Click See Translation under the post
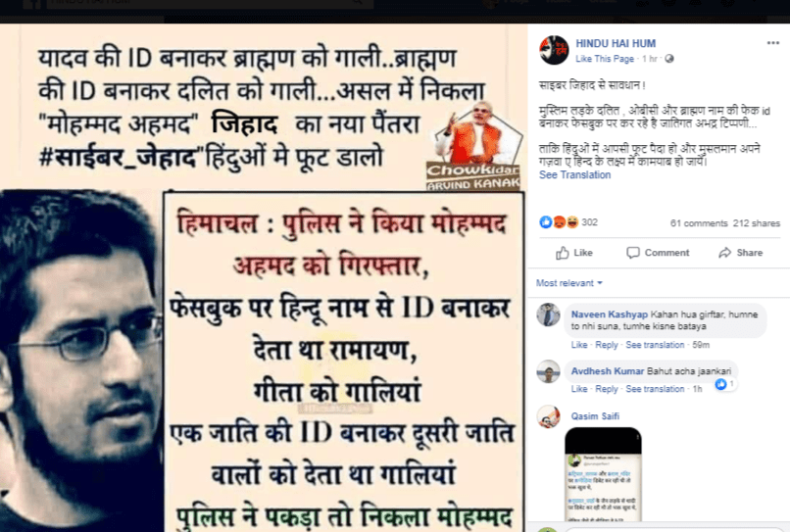The image size is (790, 532). coord(575,174)
